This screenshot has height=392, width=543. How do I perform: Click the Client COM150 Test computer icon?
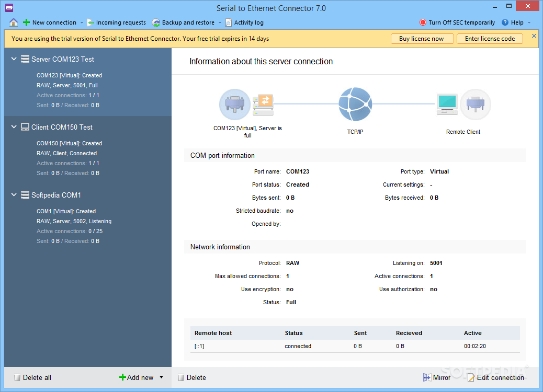coord(25,127)
